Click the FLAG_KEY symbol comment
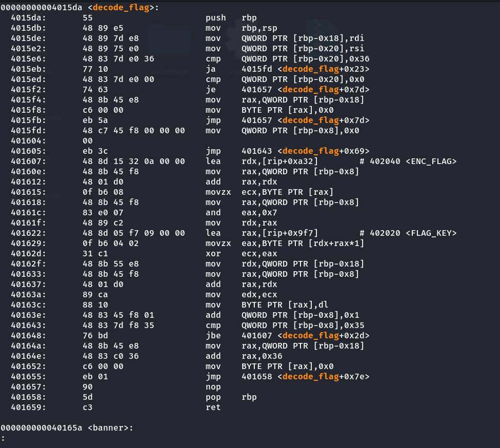The width and height of the screenshot is (500, 448). click(431, 233)
